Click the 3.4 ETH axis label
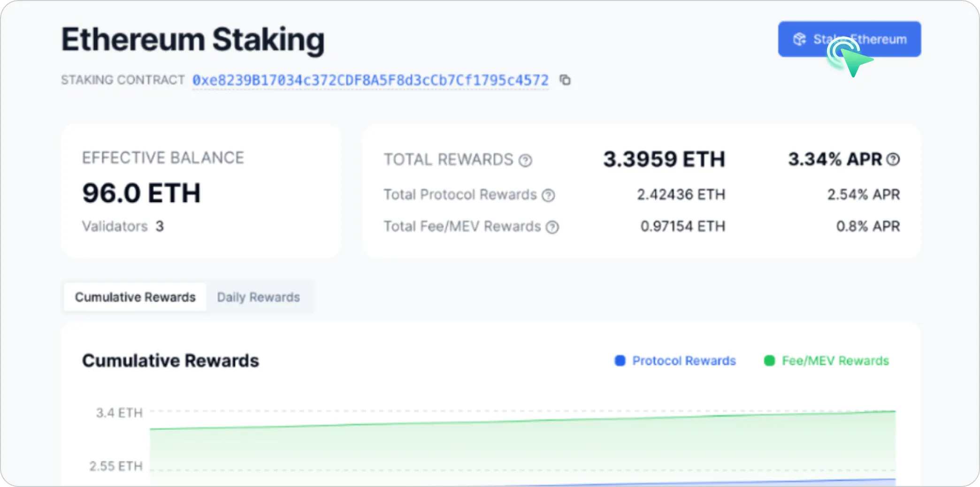The width and height of the screenshot is (980, 487). pos(119,413)
